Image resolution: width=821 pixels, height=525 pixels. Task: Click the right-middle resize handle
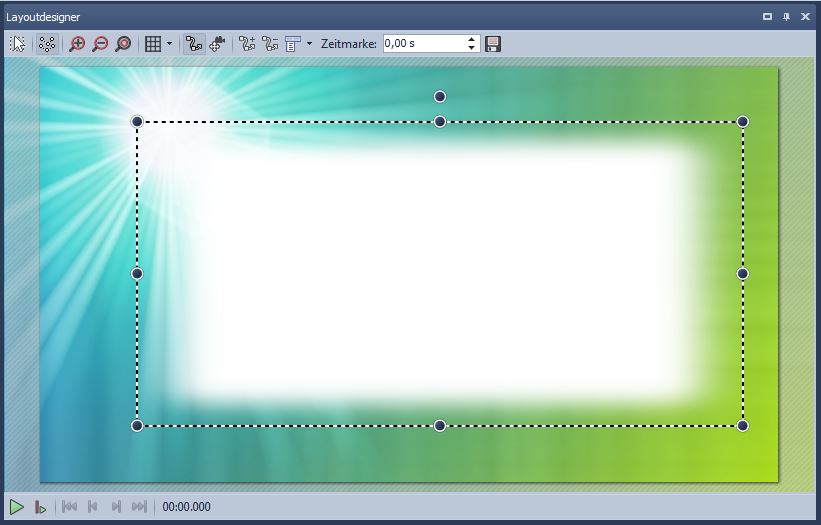pyautogui.click(x=742, y=274)
